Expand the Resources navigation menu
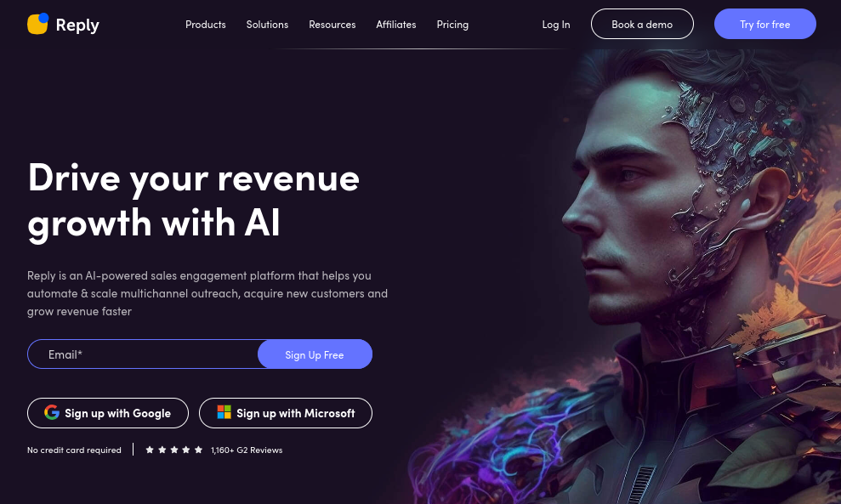Viewport: 841px width, 504px height. pyautogui.click(x=332, y=25)
